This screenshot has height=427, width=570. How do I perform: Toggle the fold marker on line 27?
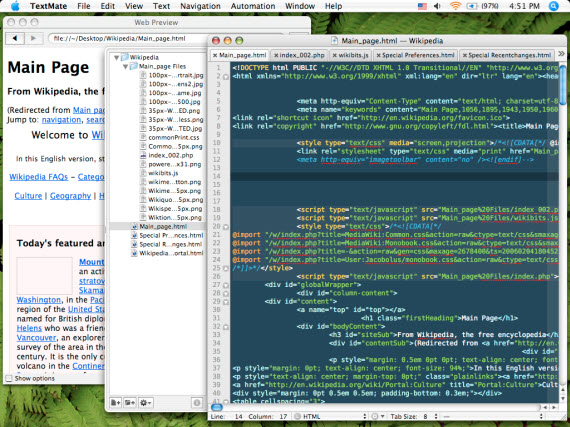226,285
